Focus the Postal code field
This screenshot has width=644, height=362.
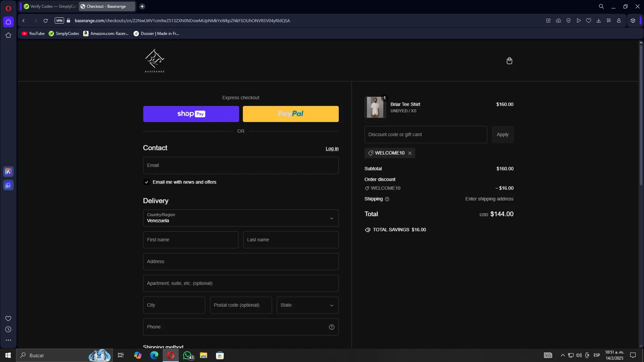(241, 305)
